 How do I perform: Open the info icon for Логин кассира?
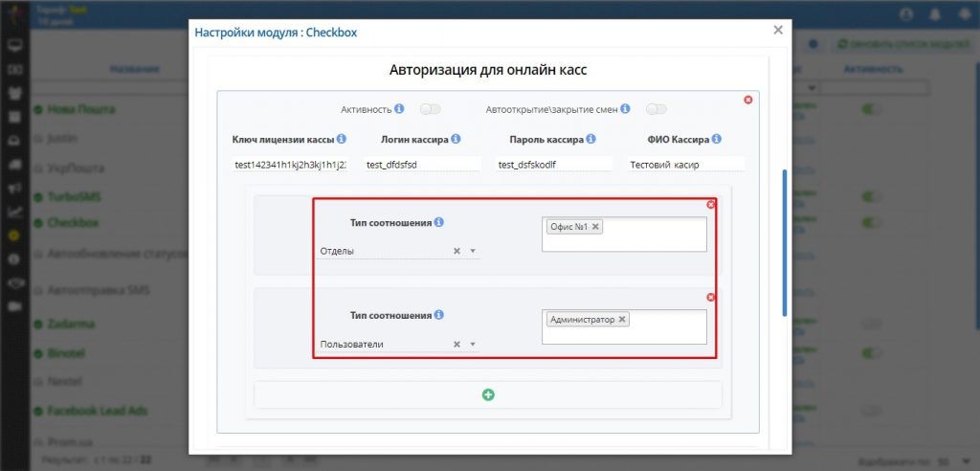pyautogui.click(x=457, y=139)
